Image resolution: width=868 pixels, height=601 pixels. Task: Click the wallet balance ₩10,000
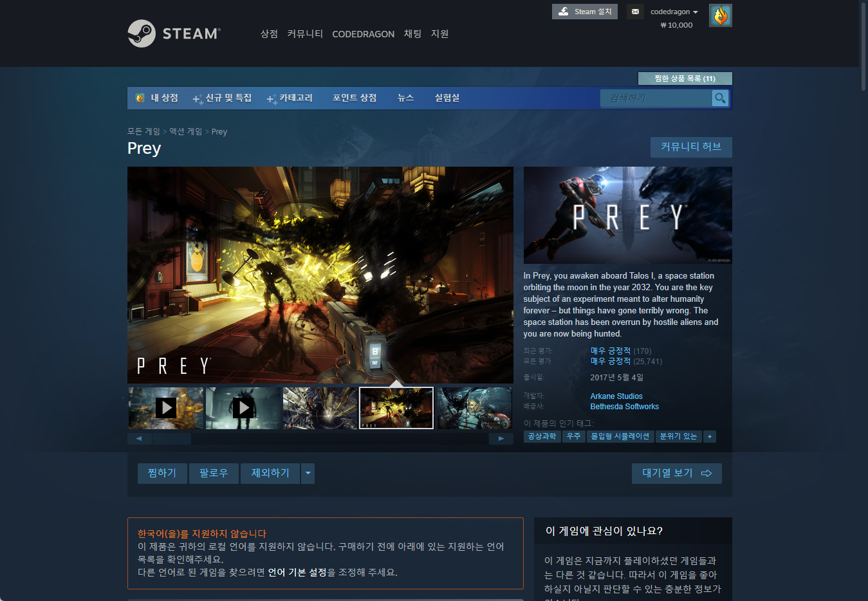(x=676, y=25)
